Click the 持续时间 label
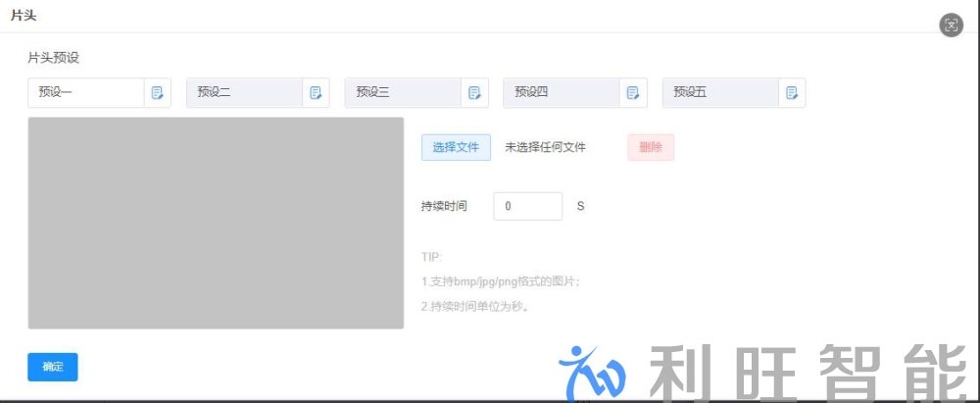This screenshot has height=403, width=980. pos(444,206)
